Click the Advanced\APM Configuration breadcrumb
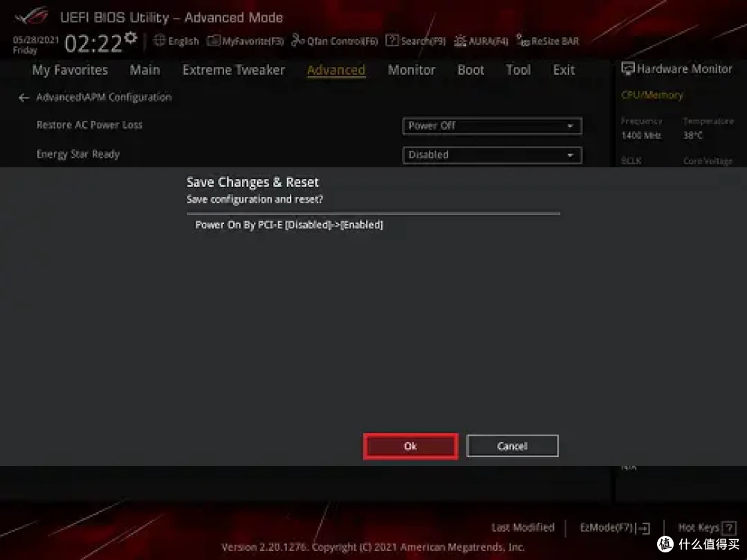The height and width of the screenshot is (560, 747). click(104, 97)
